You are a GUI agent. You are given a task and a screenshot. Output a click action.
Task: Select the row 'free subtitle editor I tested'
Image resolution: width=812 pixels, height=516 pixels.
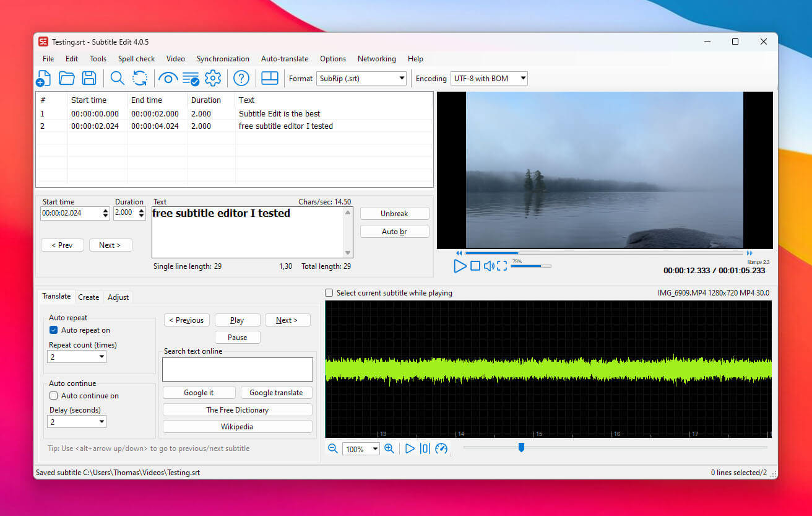coord(235,126)
